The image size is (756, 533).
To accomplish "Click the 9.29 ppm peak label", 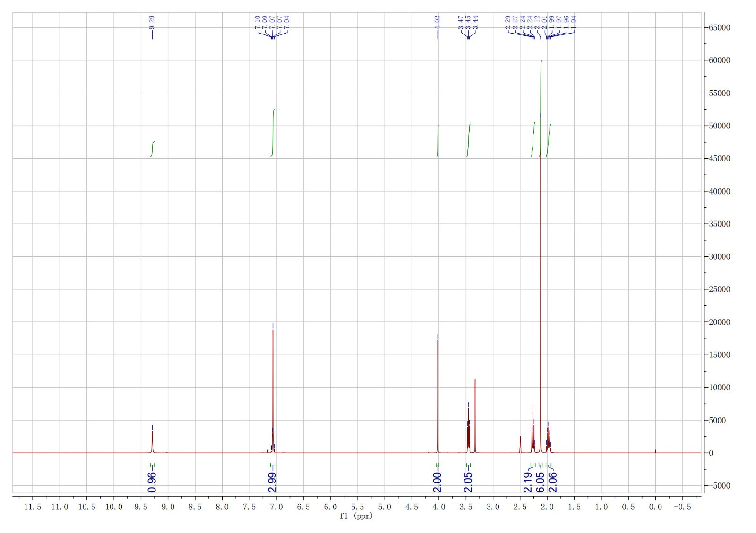I will coord(152,22).
